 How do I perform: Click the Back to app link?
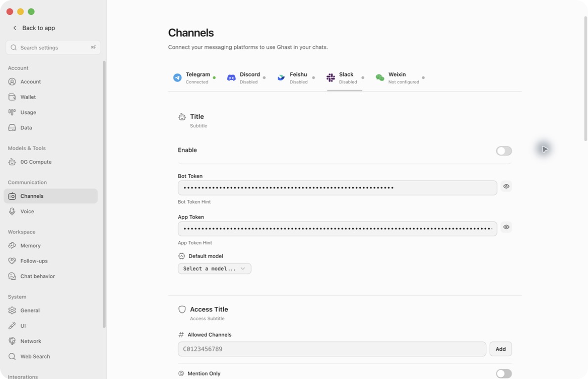click(34, 28)
